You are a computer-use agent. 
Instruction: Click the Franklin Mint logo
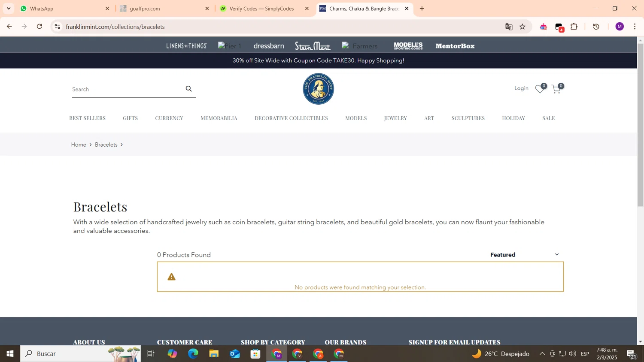tap(318, 89)
